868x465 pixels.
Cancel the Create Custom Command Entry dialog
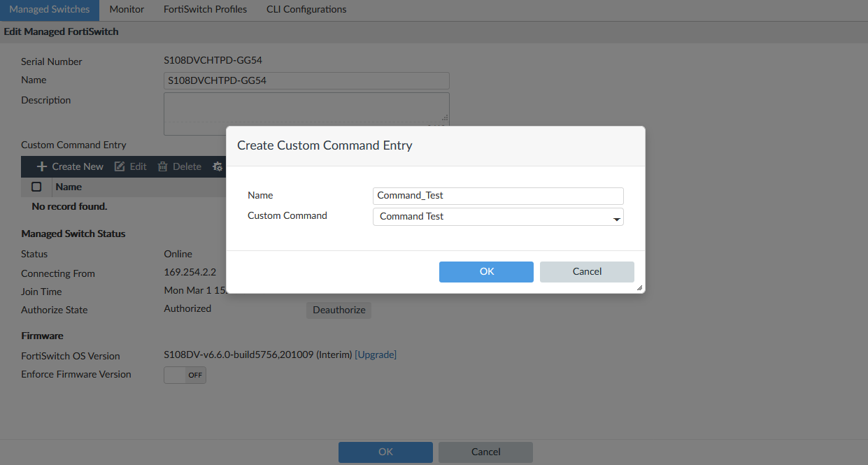[x=587, y=272]
